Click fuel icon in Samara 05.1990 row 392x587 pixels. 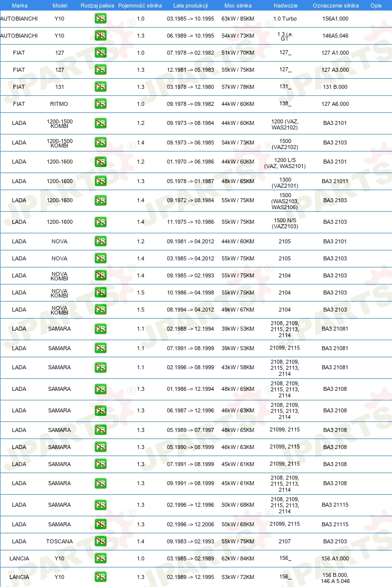pyautogui.click(x=101, y=447)
